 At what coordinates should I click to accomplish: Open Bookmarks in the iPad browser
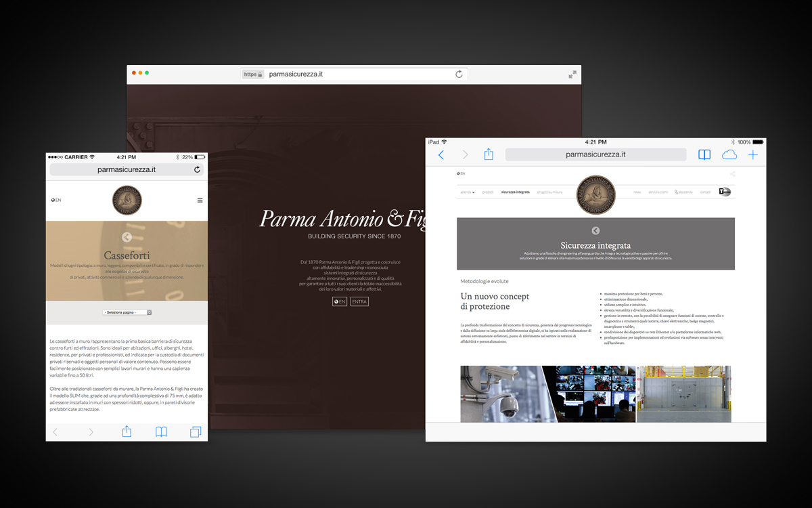click(704, 155)
